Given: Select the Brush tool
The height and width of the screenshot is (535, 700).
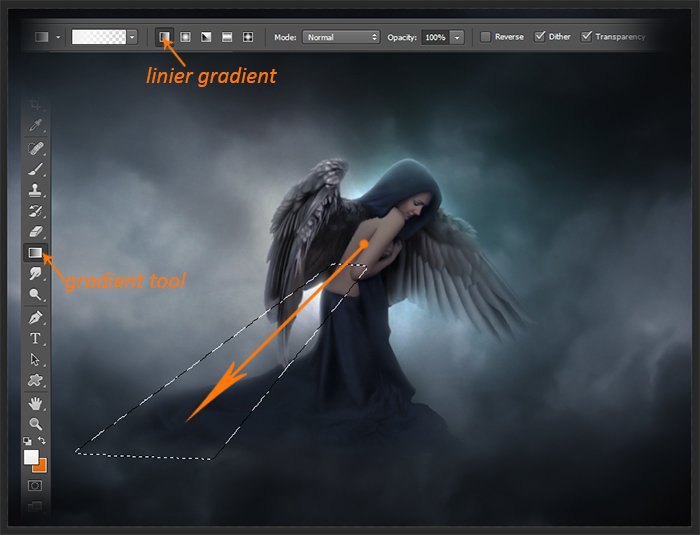Looking at the screenshot, I should (35, 169).
